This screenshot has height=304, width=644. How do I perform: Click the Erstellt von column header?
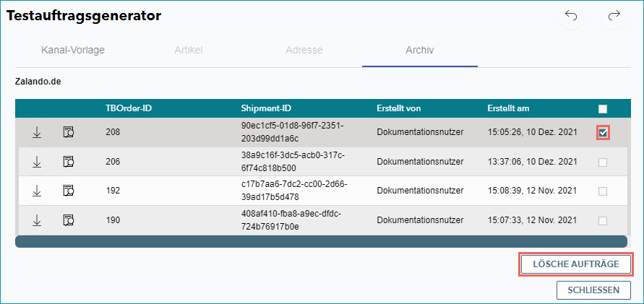tap(399, 109)
